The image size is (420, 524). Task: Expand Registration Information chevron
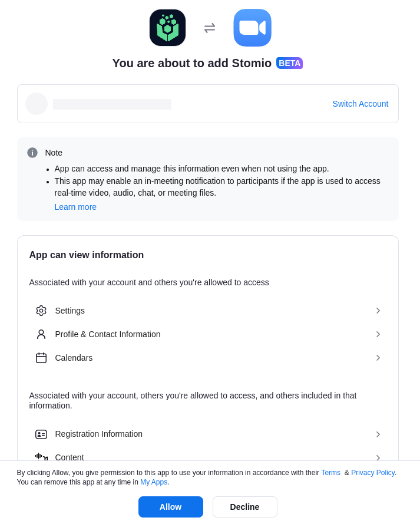coord(378,434)
